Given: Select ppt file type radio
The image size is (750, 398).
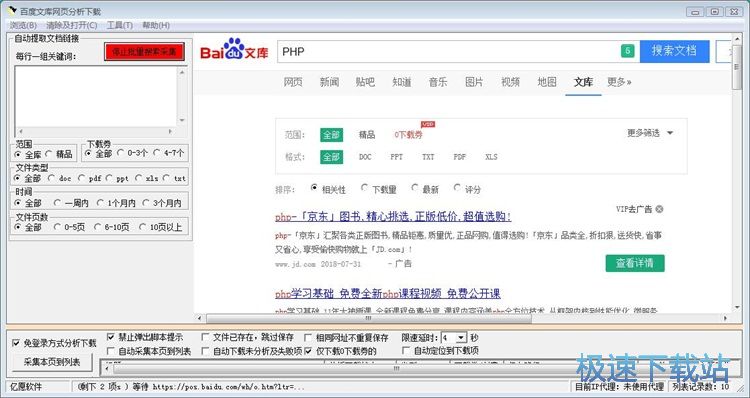Looking at the screenshot, I should [117, 178].
